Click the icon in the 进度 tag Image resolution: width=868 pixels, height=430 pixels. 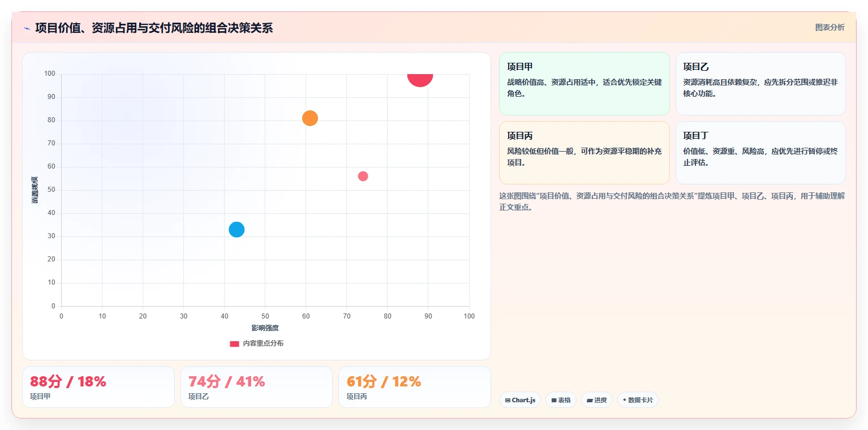click(590, 400)
